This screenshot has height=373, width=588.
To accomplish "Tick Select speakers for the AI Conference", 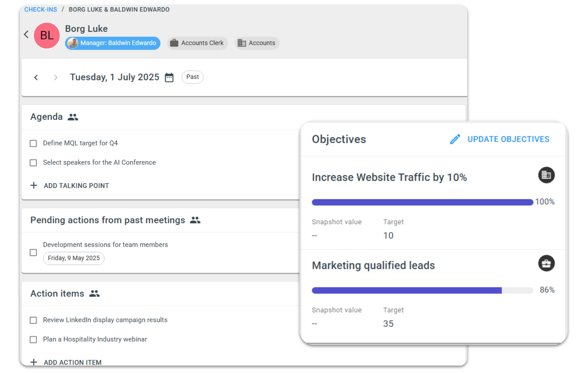I will click(33, 163).
